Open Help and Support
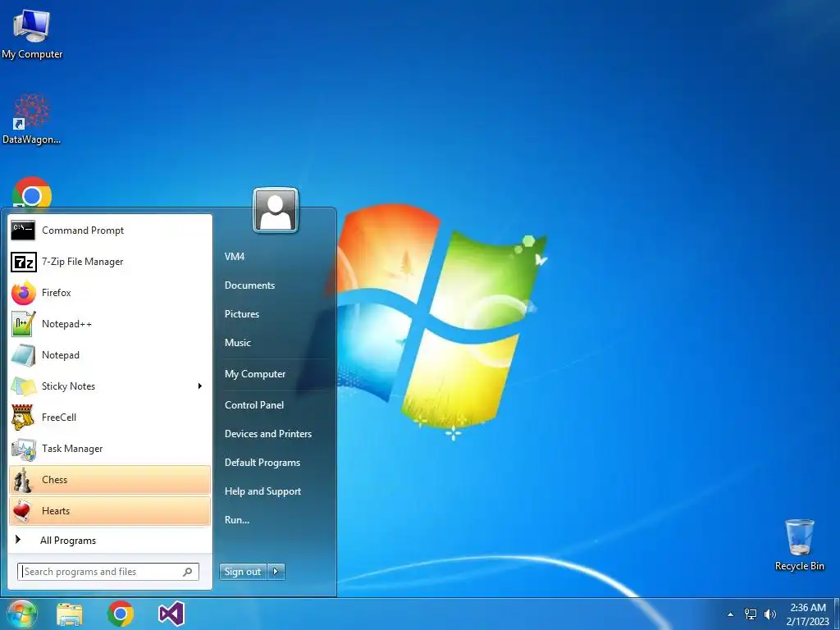840x630 pixels. tap(262, 491)
